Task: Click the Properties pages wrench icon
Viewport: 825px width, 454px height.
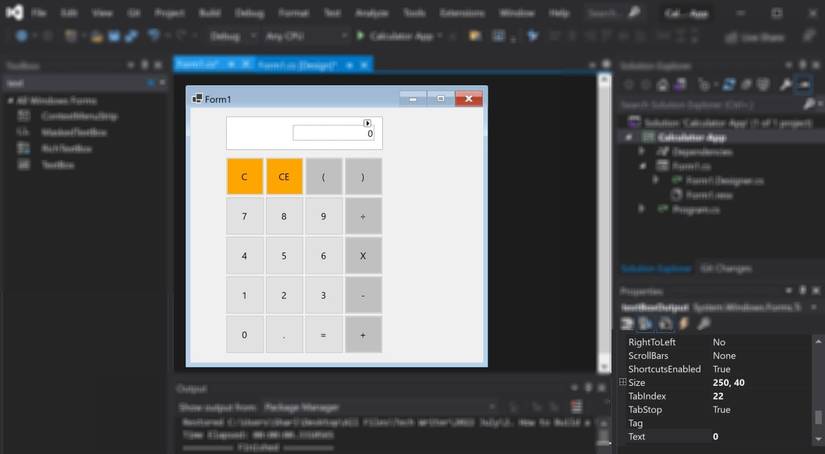Action: click(x=703, y=324)
